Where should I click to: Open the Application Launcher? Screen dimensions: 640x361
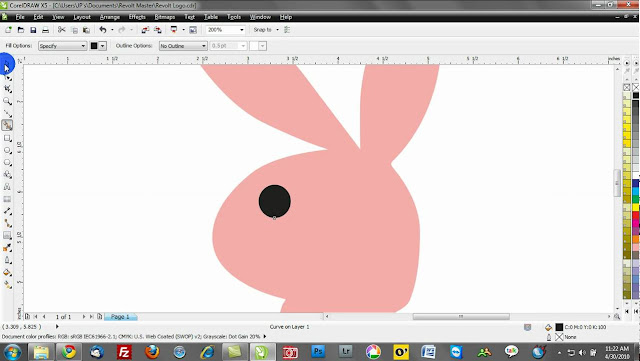(174, 30)
